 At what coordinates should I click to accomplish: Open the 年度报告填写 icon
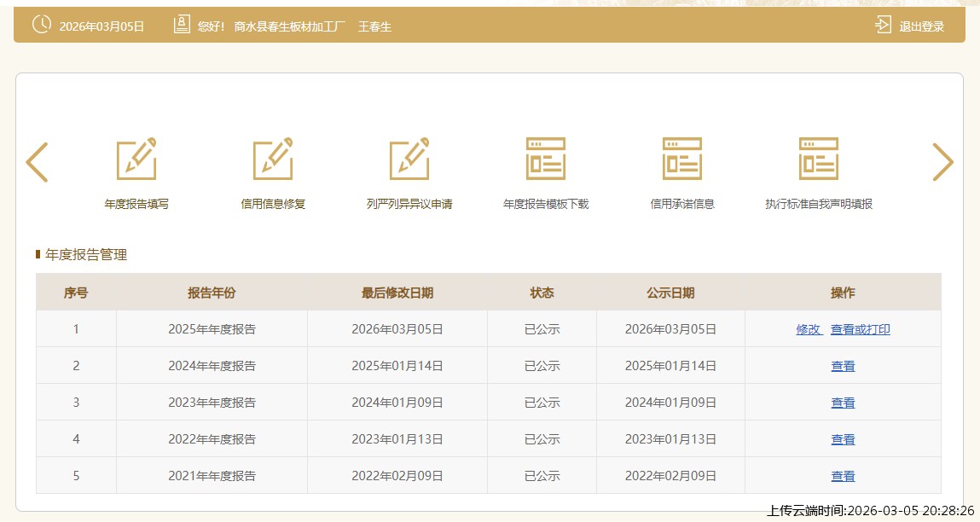136,159
